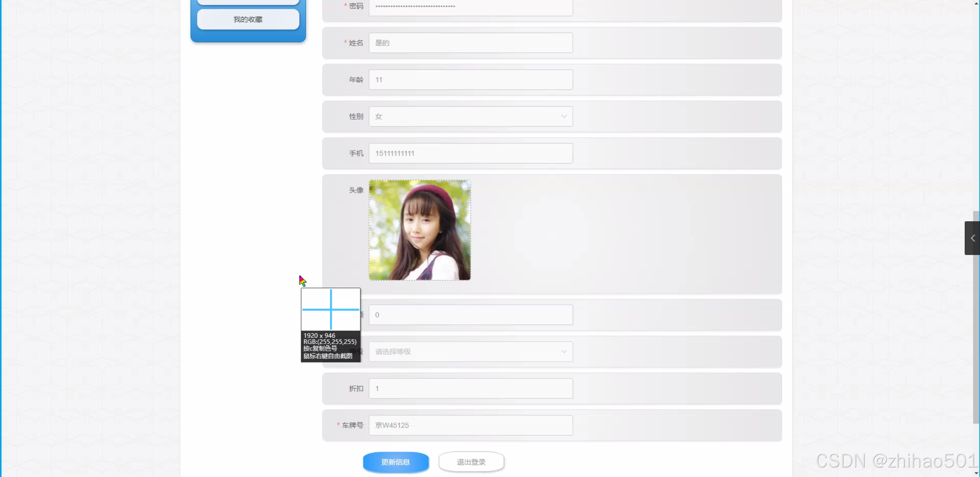Image resolution: width=980 pixels, height=477 pixels.
Task: Click the level dropdown chevron arrow
Action: click(564, 352)
